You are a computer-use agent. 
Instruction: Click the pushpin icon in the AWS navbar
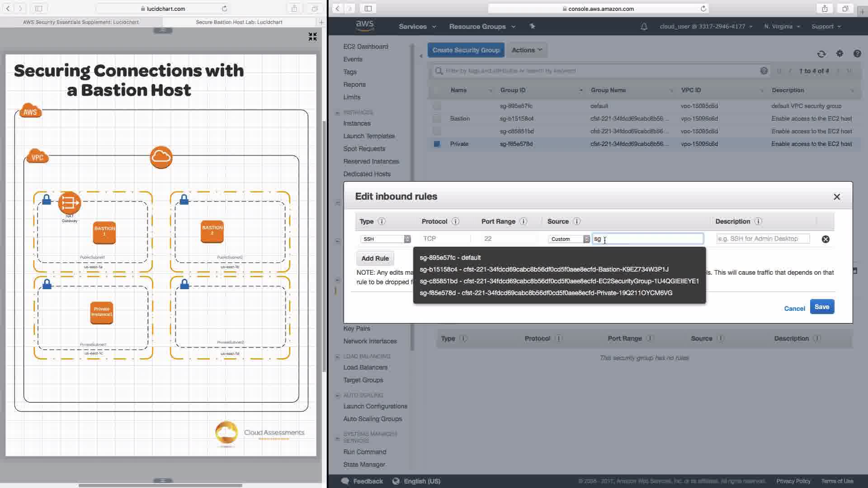tap(532, 27)
